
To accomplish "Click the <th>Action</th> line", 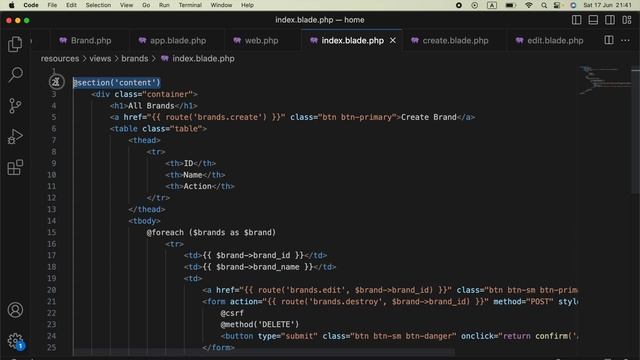I will (200, 186).
